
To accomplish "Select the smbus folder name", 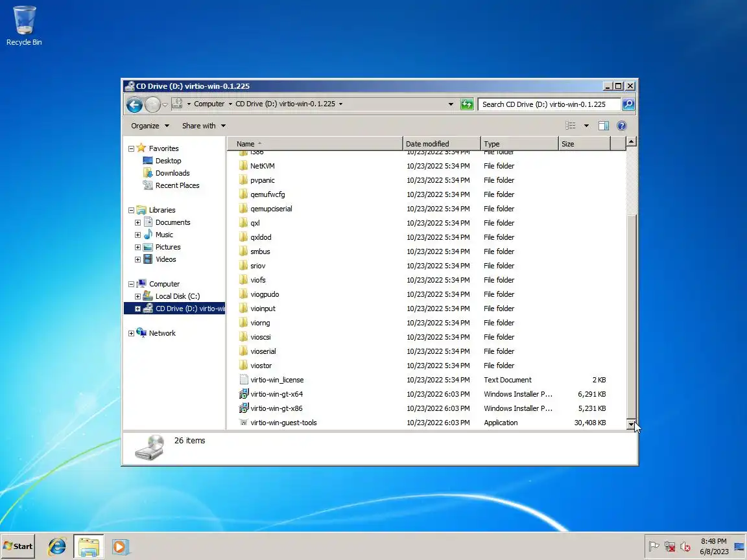I will (x=260, y=251).
